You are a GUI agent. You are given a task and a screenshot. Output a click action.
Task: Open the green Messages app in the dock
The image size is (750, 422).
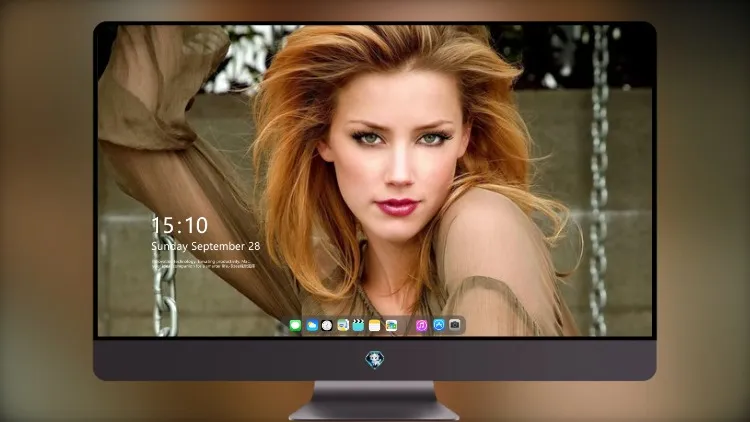pyautogui.click(x=296, y=326)
